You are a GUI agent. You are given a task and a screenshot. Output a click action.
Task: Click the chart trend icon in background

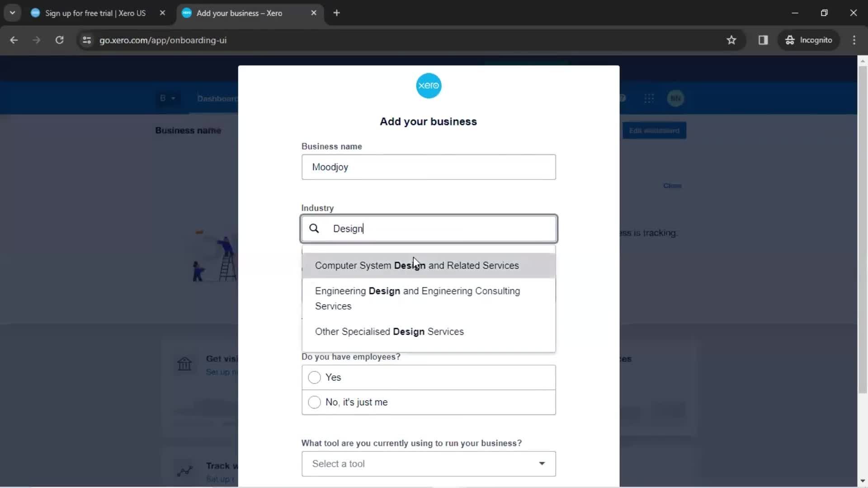tap(184, 471)
